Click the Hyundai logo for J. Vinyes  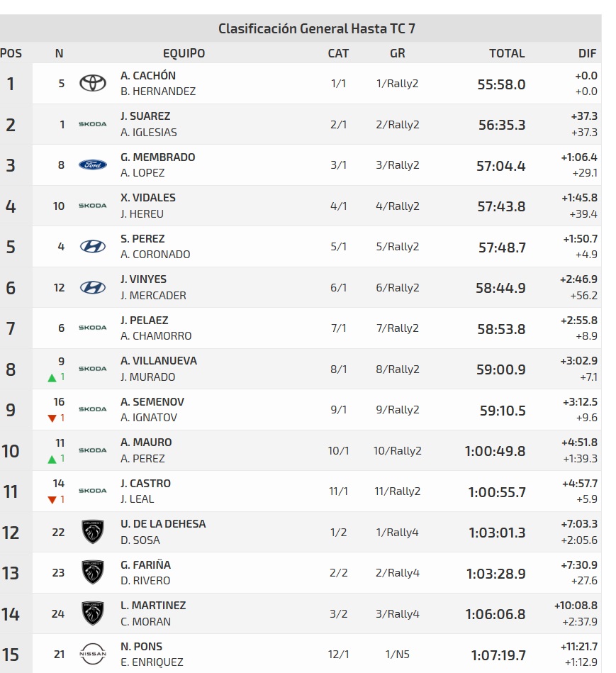(92, 287)
